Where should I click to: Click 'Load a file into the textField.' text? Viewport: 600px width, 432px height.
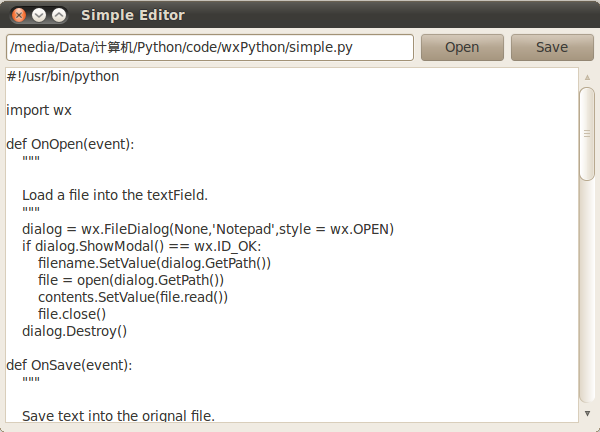(x=115, y=196)
